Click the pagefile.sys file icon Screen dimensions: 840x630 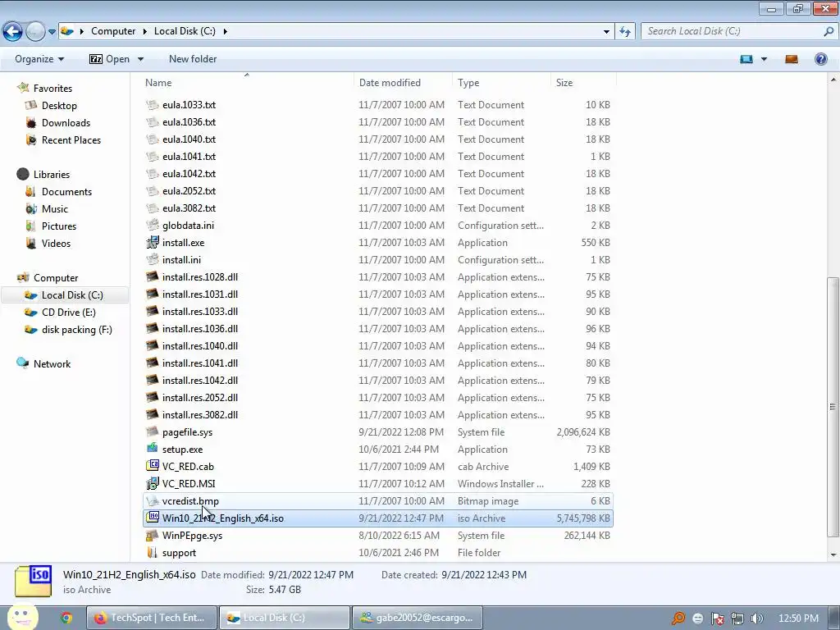tap(153, 431)
